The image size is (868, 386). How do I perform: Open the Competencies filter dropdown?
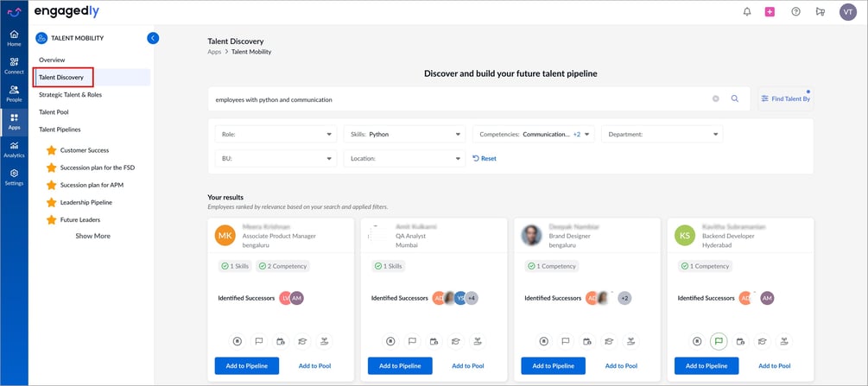coord(534,134)
